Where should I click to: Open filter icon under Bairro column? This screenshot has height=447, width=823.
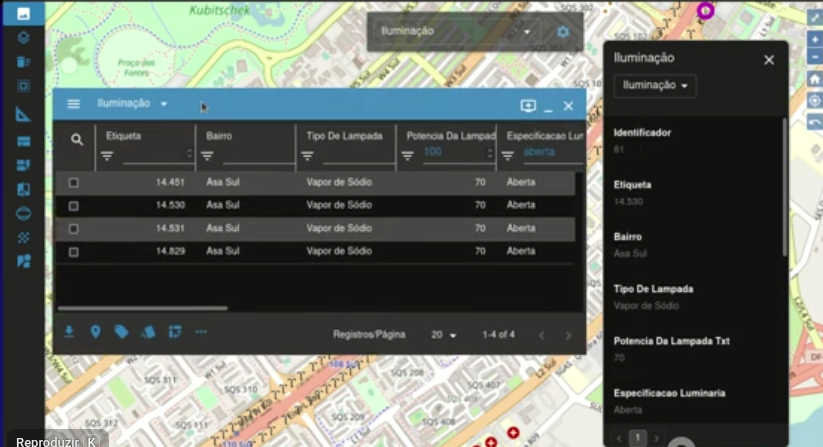pos(207,156)
